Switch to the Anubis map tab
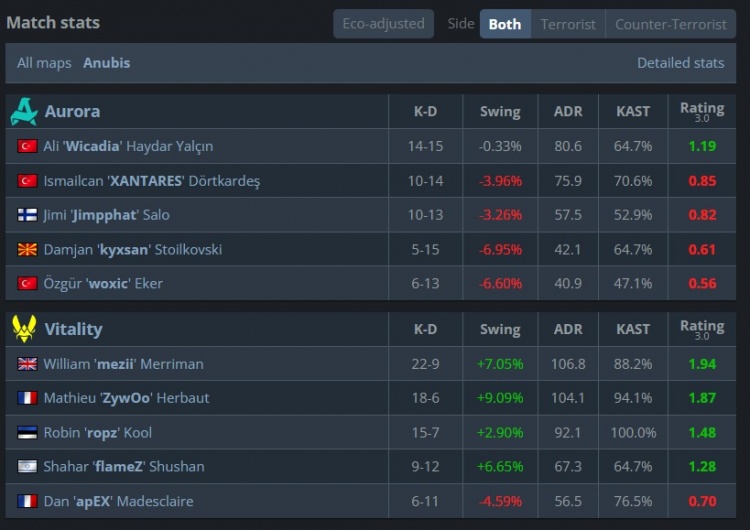Image resolution: width=750 pixels, height=530 pixels. [107, 63]
